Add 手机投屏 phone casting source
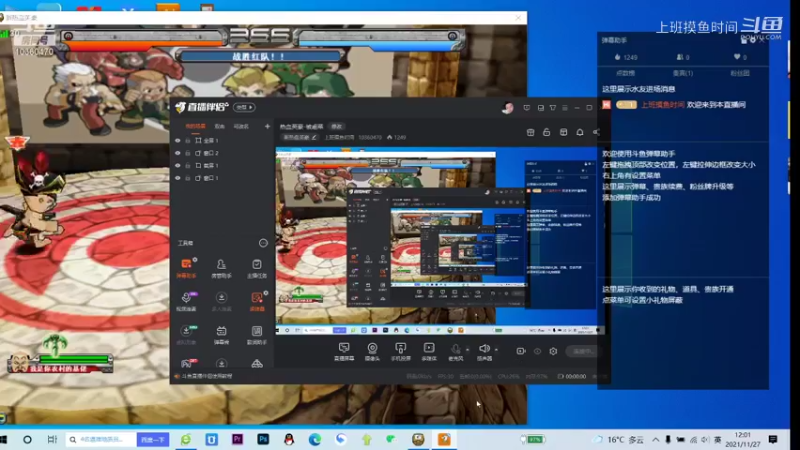Screen dimensions: 800x450 pyautogui.click(x=401, y=352)
